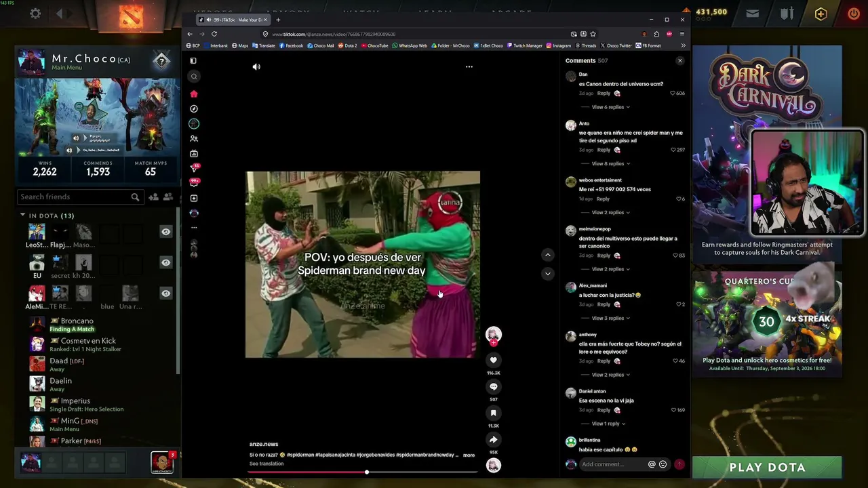Go to TikTok For You home

click(194, 94)
